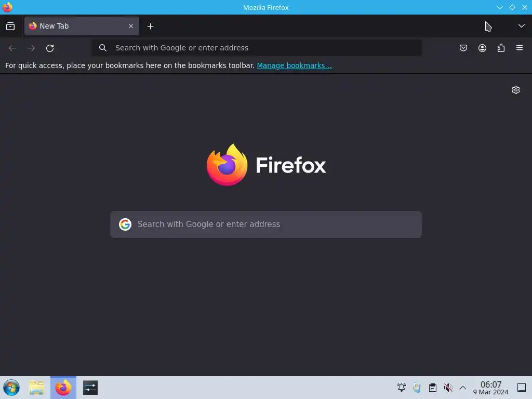Screen dimensions: 532x399
Task: Open the system settings taskbar app
Action: (90, 388)
